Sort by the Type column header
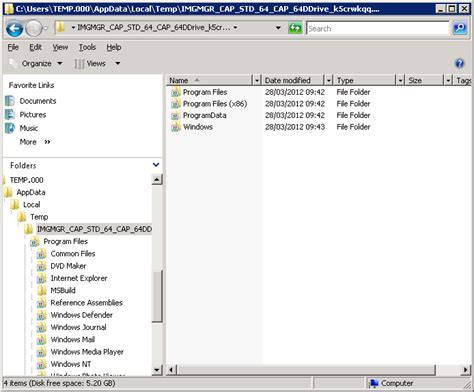The image size is (474, 392). tap(364, 80)
